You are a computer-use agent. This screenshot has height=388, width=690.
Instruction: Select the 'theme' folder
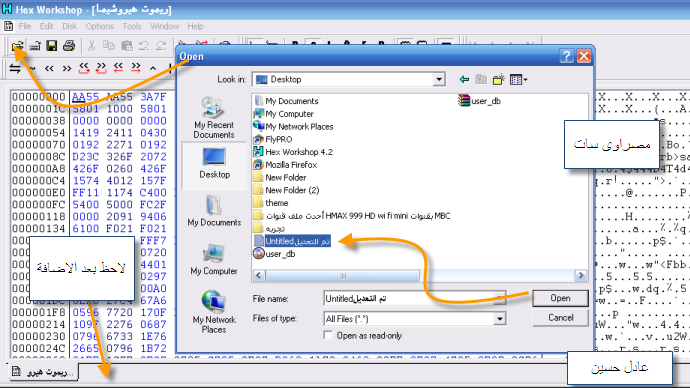point(271,203)
